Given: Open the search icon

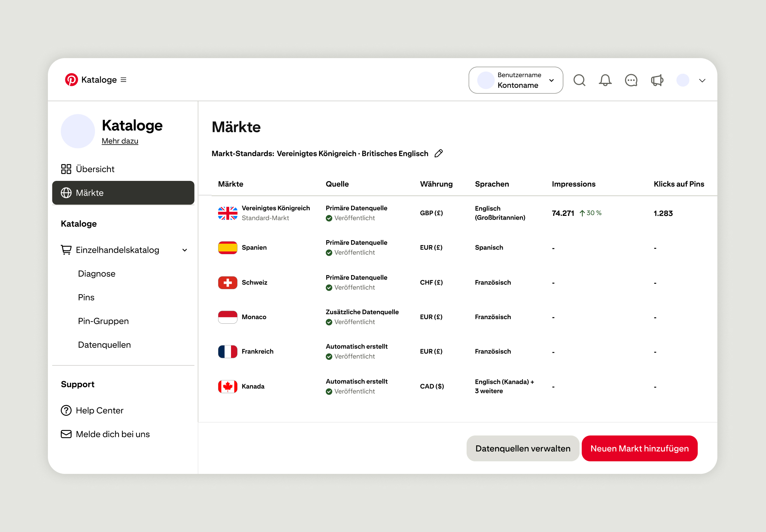Looking at the screenshot, I should 579,80.
